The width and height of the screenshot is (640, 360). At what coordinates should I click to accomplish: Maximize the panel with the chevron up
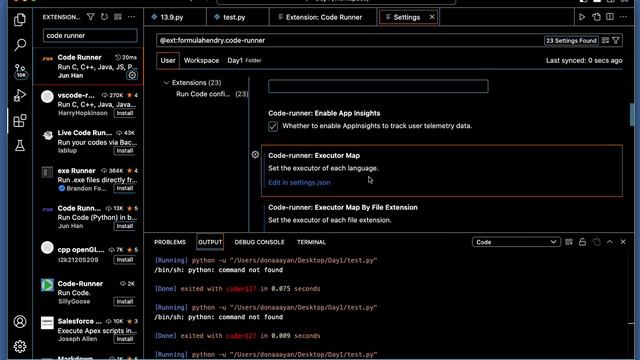[x=610, y=242]
